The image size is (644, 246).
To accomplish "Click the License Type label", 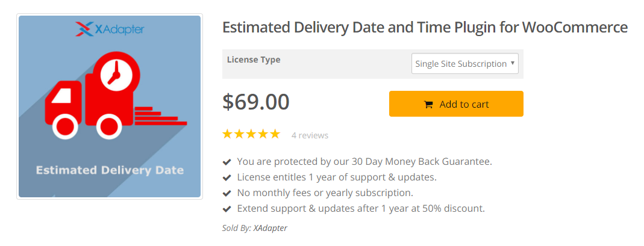I will pyautogui.click(x=254, y=60).
